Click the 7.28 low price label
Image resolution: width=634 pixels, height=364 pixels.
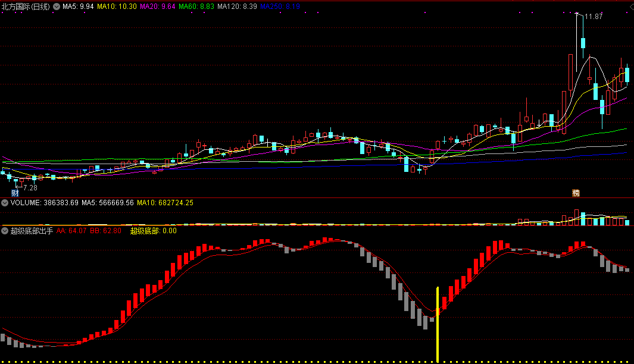pyautogui.click(x=30, y=188)
